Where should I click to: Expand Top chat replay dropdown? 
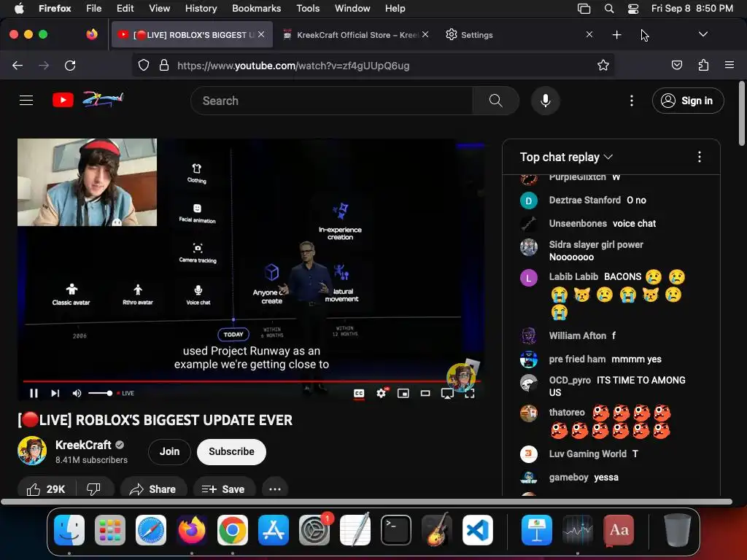click(566, 157)
